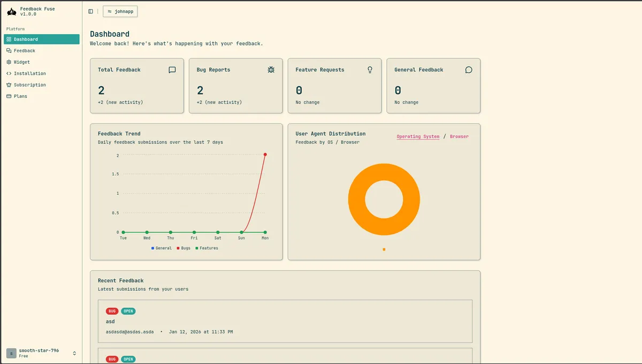Collapse sidebar using the panel toggle icon
642x364 pixels.
pos(90,11)
